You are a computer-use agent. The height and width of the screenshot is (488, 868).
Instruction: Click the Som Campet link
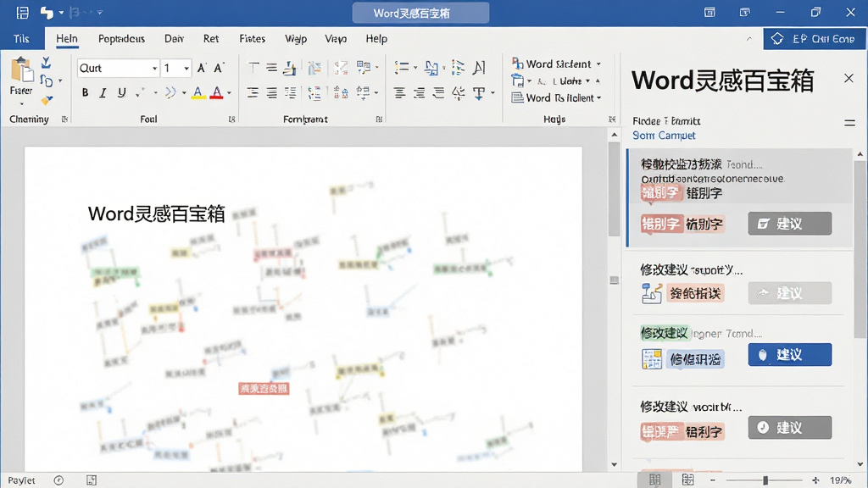click(x=664, y=136)
